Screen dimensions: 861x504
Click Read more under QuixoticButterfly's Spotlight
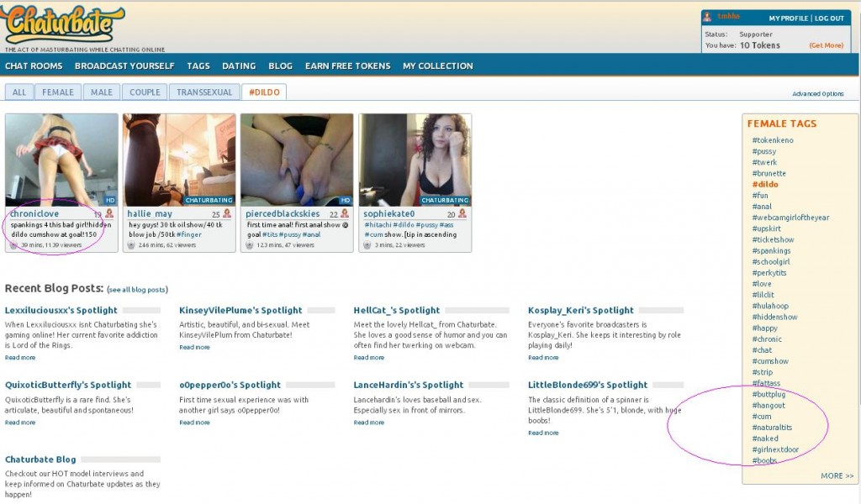pyautogui.click(x=20, y=423)
